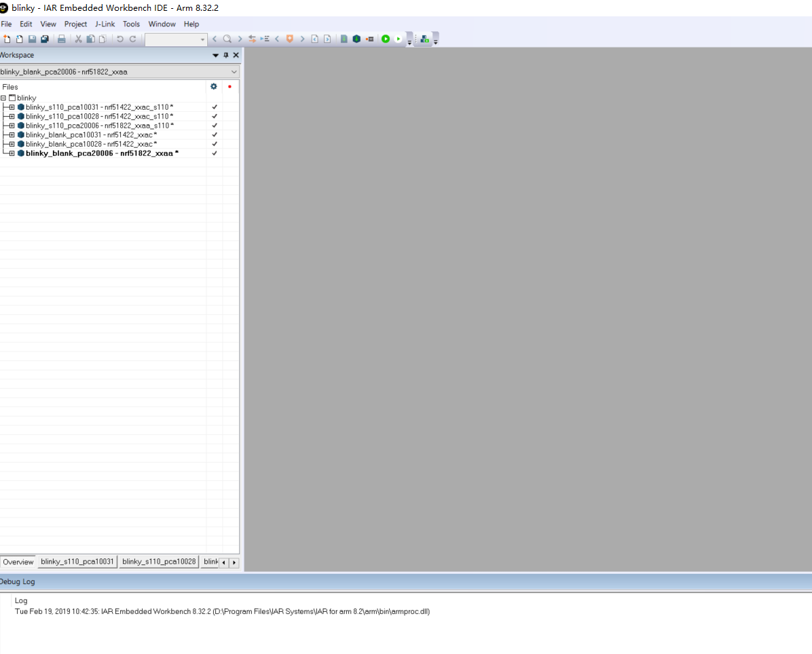The image size is (812, 654).
Task: Click the Go To line icon
Action: coord(265,39)
